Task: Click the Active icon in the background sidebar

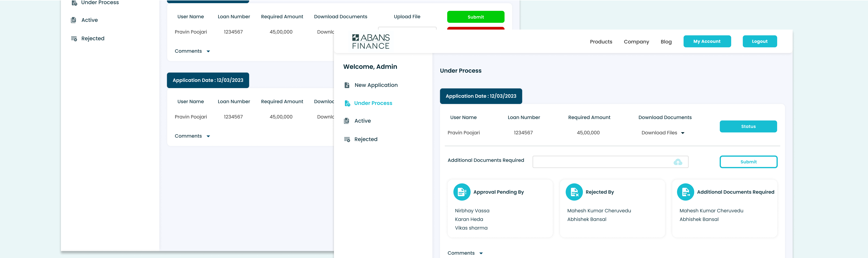Action: (x=73, y=20)
